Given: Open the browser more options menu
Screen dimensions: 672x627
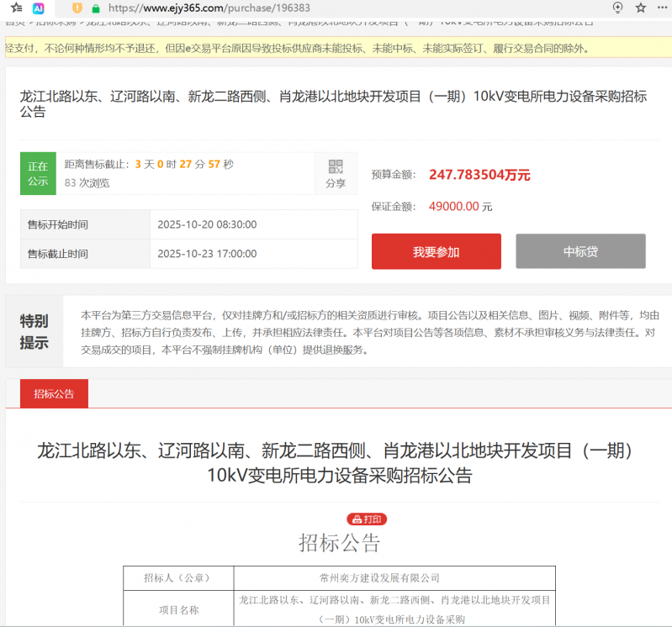Looking at the screenshot, I should [662, 8].
